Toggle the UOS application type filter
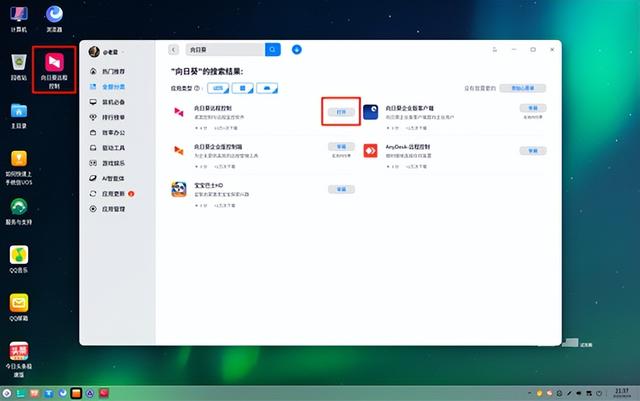Screen dimensions: 640x401 (x=218, y=88)
